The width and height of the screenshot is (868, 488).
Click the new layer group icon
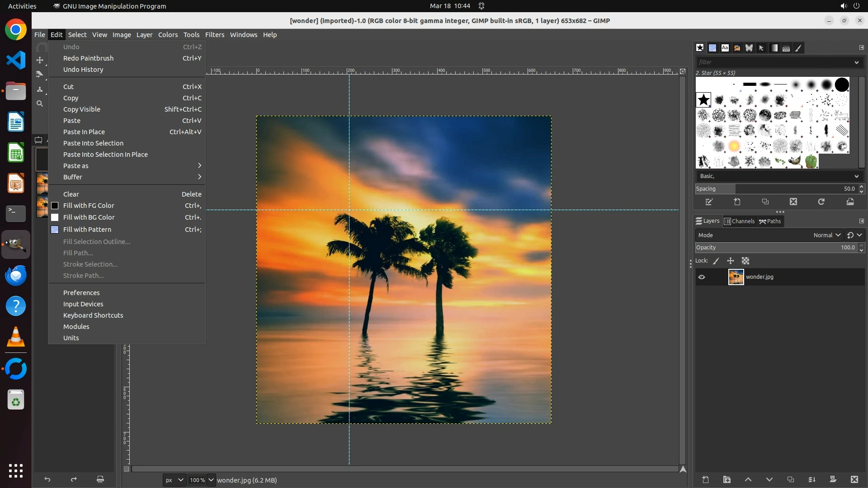(726, 479)
